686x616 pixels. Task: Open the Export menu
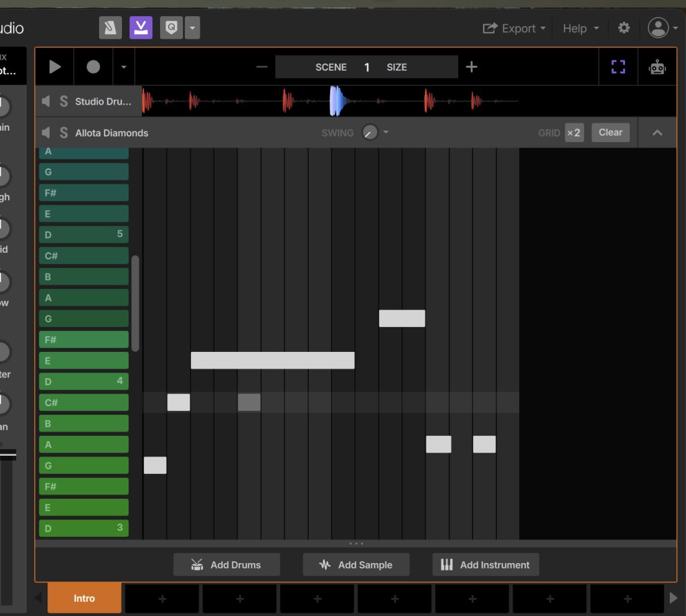pos(514,28)
